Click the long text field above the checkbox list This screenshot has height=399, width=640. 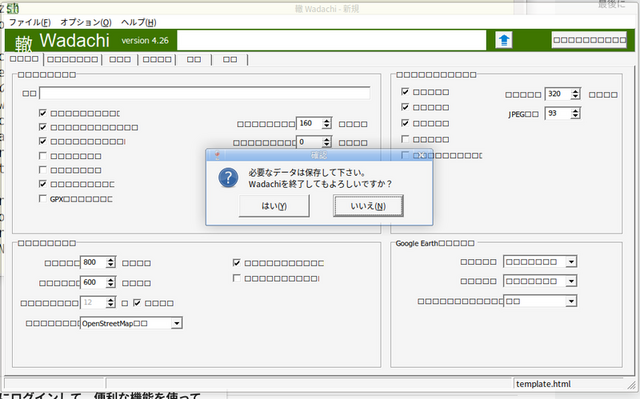[205, 93]
